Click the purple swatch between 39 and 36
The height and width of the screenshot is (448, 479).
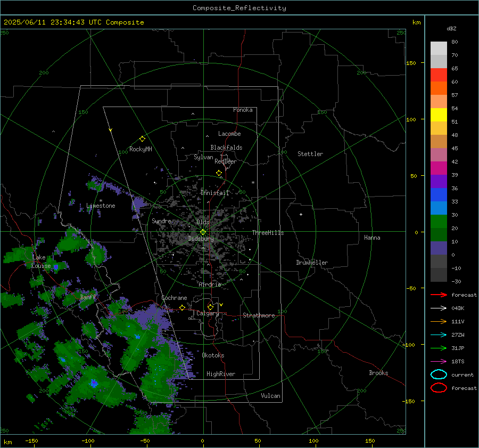click(x=439, y=181)
